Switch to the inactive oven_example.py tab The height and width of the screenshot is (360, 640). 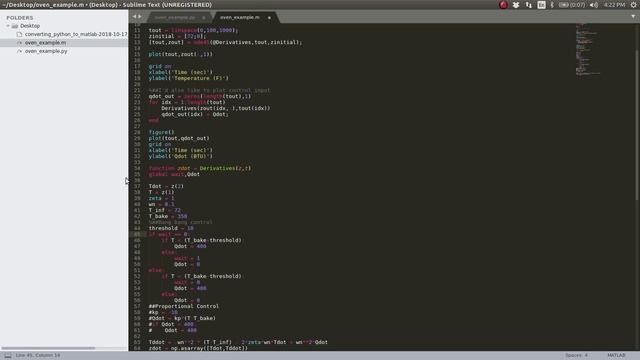tap(175, 18)
